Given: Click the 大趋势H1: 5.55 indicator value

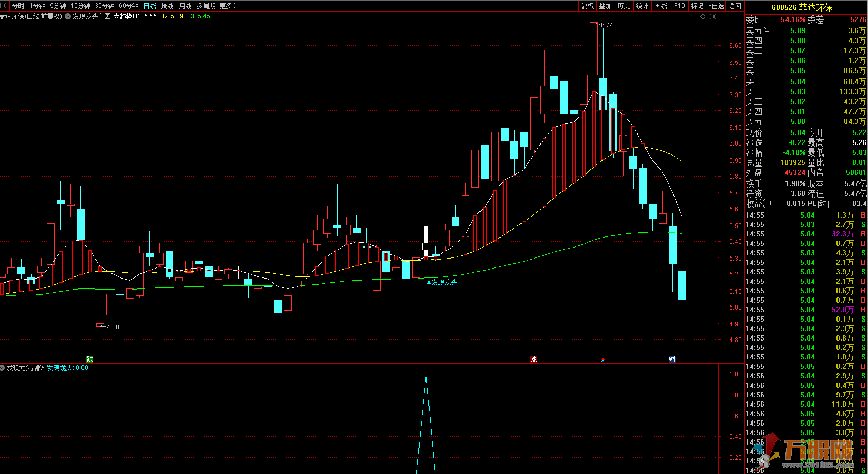Looking at the screenshot, I should (135, 16).
